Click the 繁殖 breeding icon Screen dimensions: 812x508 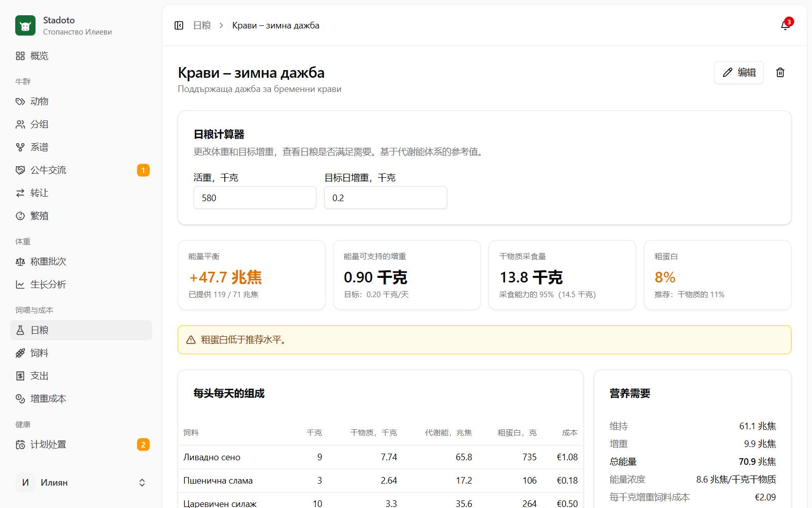[x=20, y=216]
